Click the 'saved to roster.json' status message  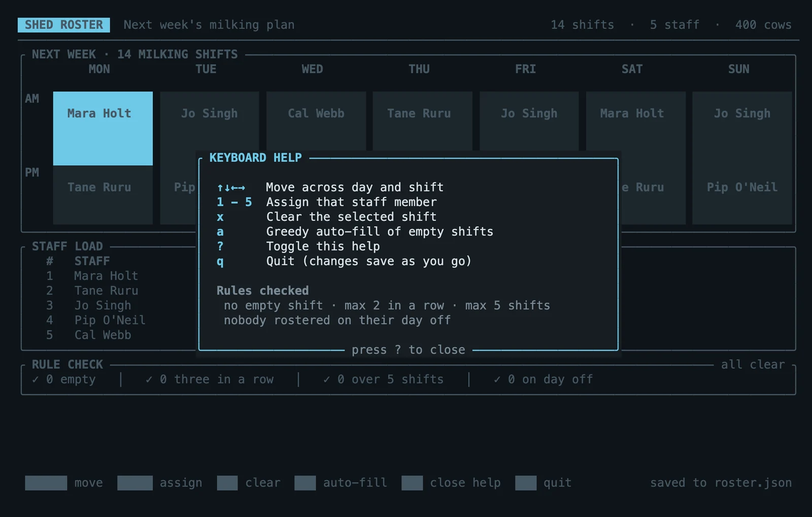click(x=721, y=483)
